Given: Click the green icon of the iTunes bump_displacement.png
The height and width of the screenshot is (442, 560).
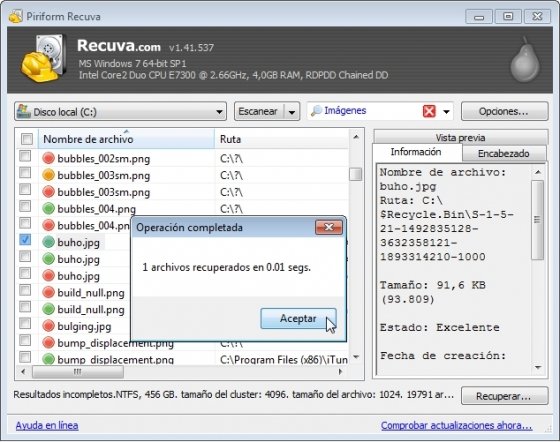Looking at the screenshot, I should (49, 359).
